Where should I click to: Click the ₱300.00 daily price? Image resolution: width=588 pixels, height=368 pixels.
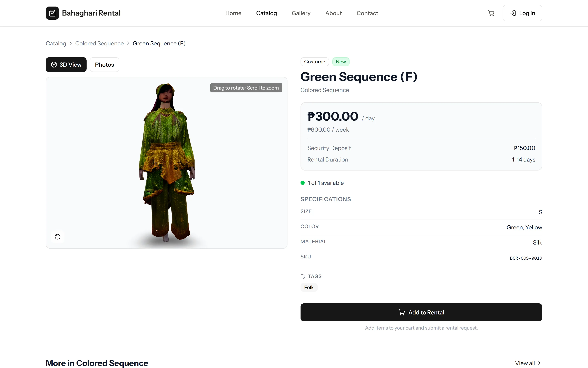coord(333,116)
